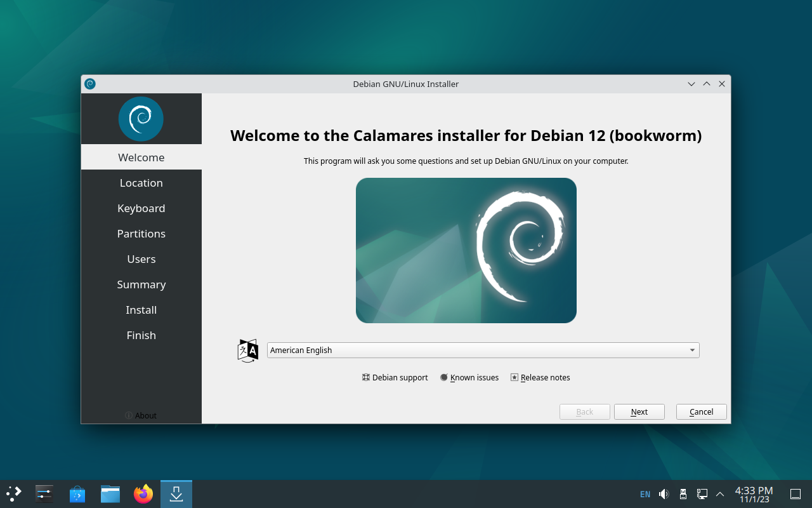Click the installer icon in taskbar
This screenshot has width=812, height=508.
point(176,493)
